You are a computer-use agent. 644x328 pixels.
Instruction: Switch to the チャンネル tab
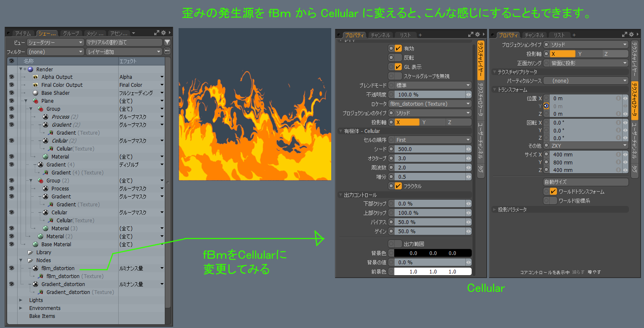click(381, 35)
